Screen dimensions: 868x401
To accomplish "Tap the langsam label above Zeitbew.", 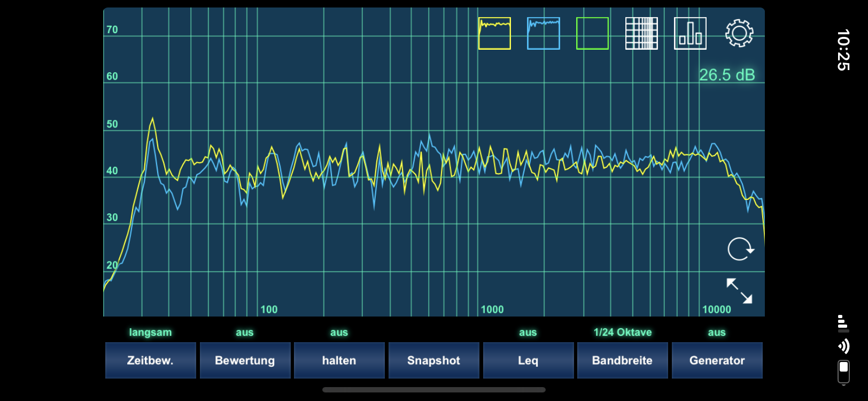I will click(x=150, y=332).
